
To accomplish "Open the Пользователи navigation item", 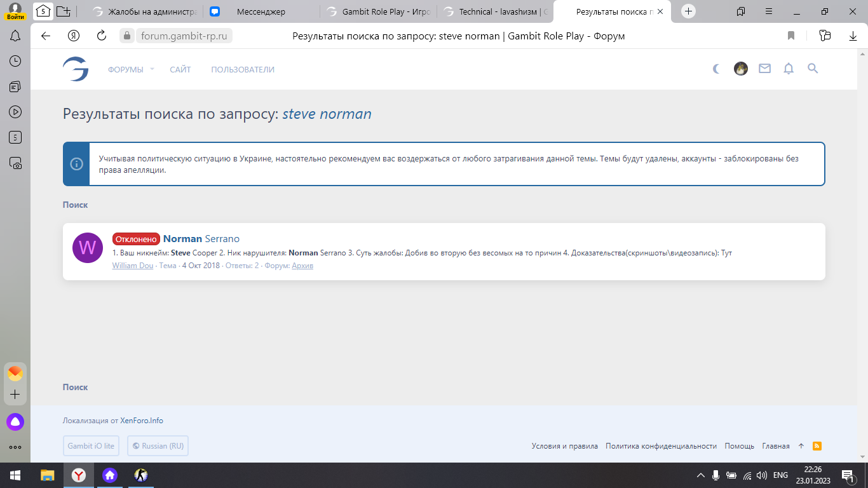I will [243, 69].
